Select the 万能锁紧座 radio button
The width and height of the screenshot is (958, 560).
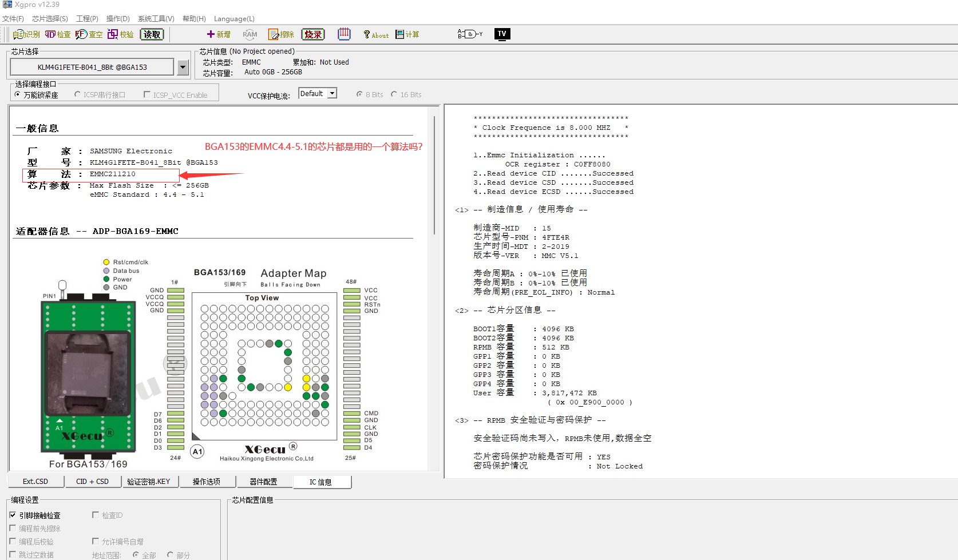[18, 94]
